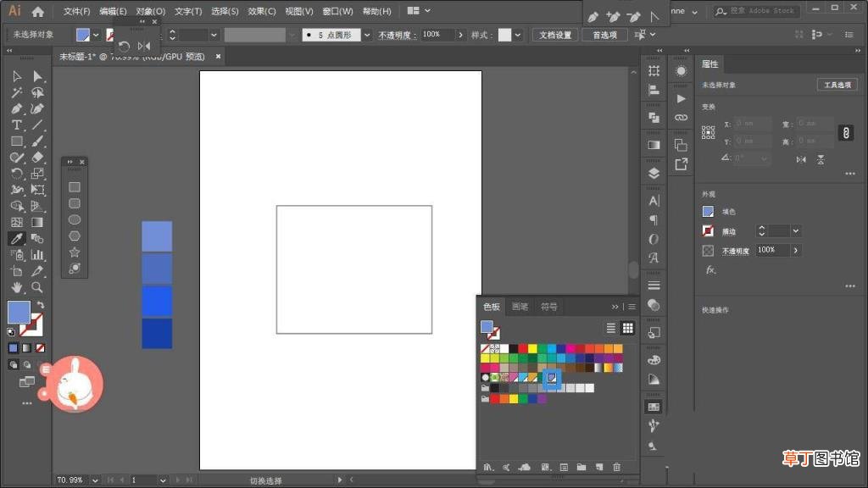The height and width of the screenshot is (488, 868).
Task: Open Swatches panel flyout menu
Action: click(x=632, y=307)
